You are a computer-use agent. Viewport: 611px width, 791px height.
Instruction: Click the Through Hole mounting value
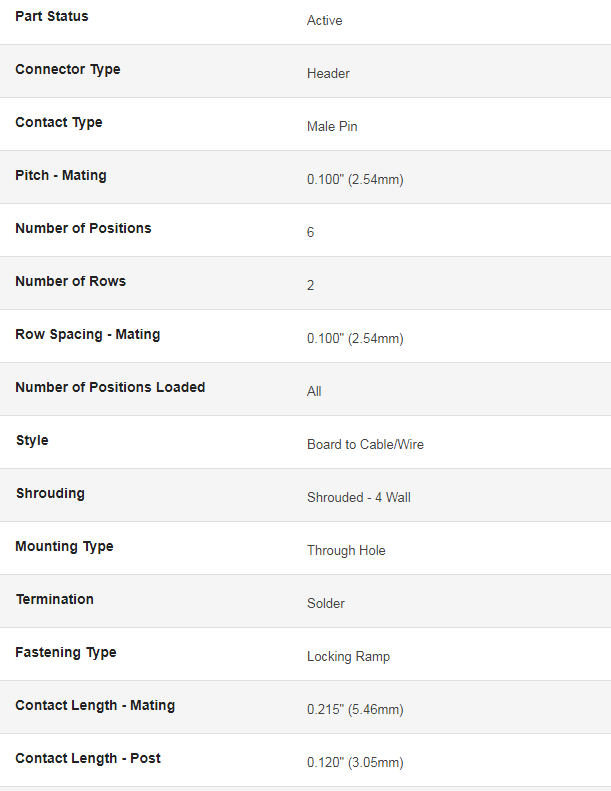pyautogui.click(x=346, y=551)
